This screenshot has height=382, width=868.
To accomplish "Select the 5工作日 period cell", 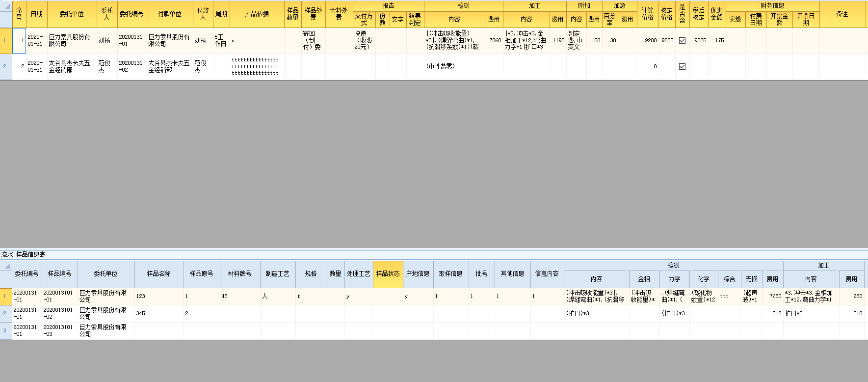I will click(221, 41).
